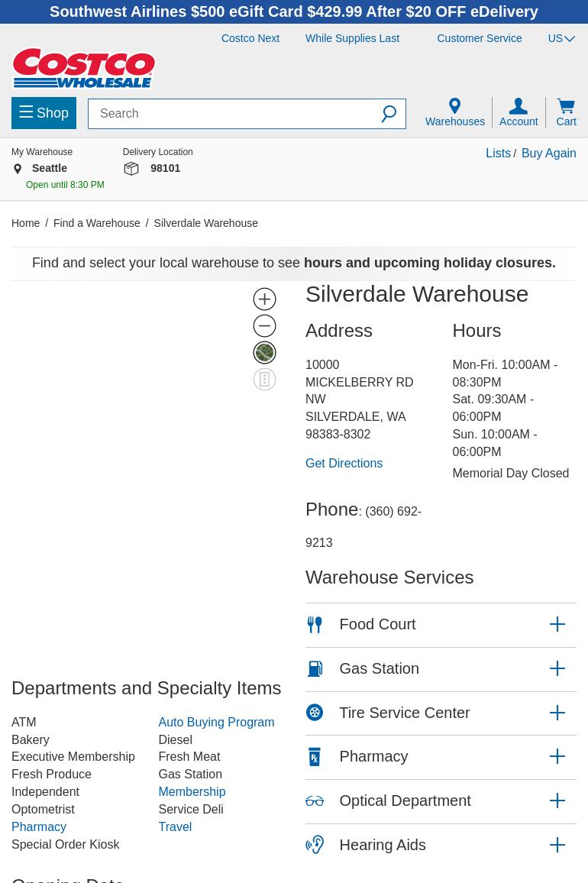Open the Shop hamburger menu
This screenshot has height=883, width=588.
click(44, 113)
